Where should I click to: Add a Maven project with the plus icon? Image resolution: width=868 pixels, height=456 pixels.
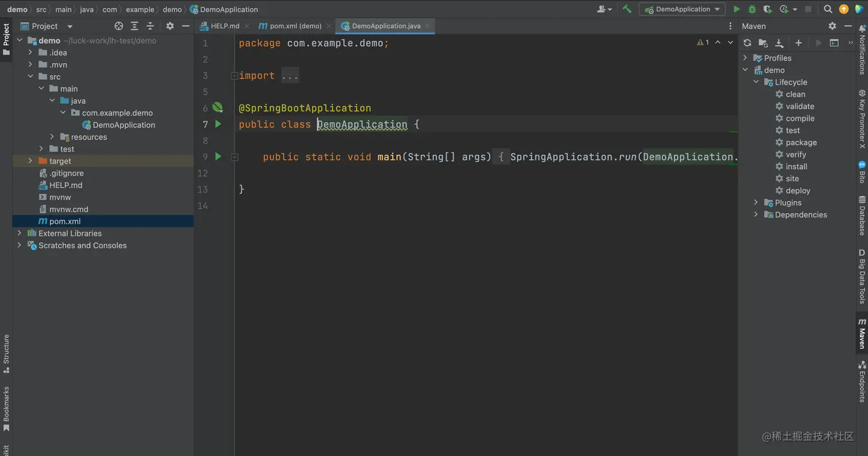click(798, 42)
